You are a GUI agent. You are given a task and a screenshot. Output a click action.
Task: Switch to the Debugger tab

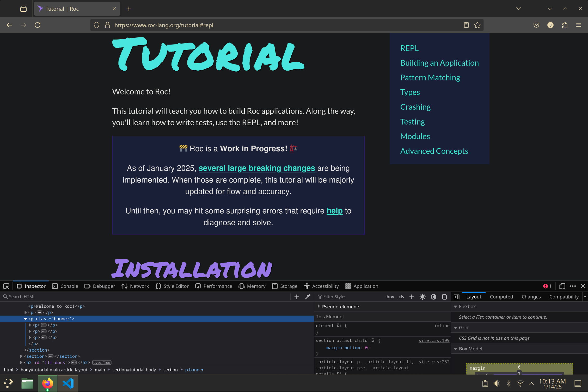(x=100, y=286)
